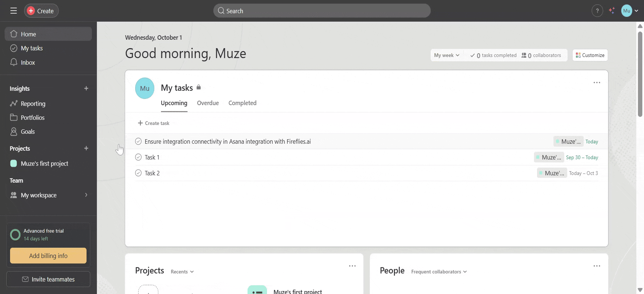The height and width of the screenshot is (294, 644).
Task: Add new Insights item with plus
Action: [x=86, y=88]
